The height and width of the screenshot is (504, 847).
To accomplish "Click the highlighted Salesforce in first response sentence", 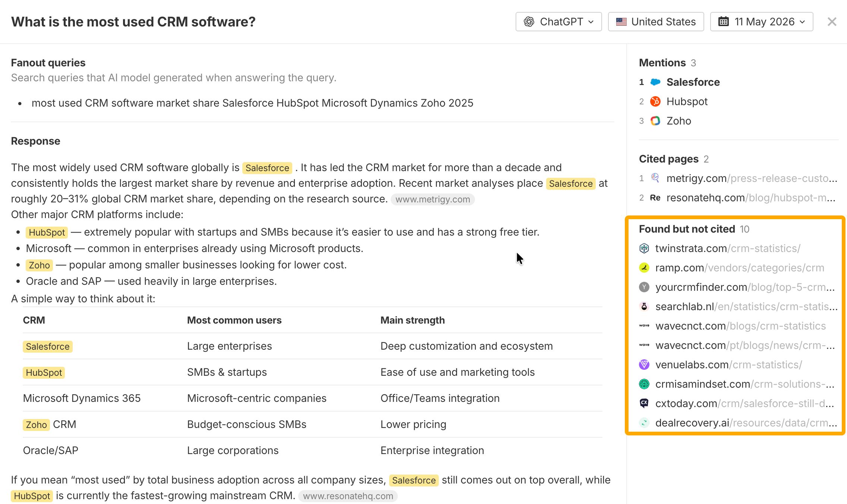I will coord(267,168).
